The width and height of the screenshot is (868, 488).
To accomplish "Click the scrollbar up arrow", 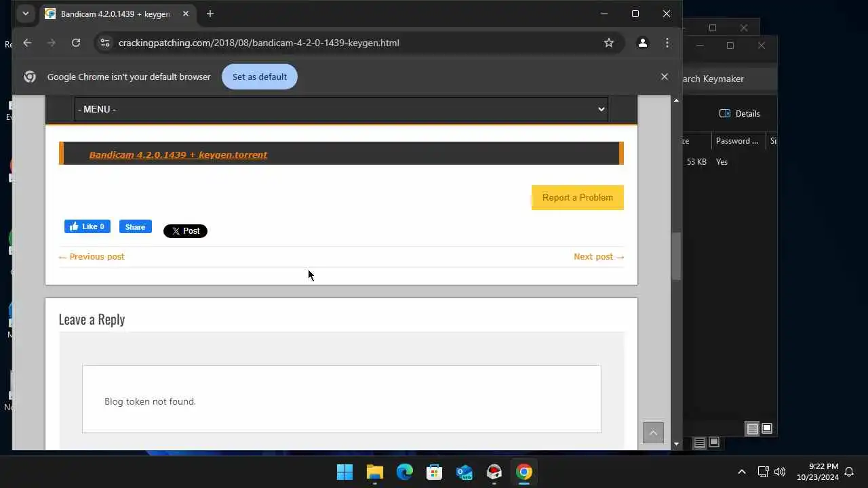I will tap(676, 100).
